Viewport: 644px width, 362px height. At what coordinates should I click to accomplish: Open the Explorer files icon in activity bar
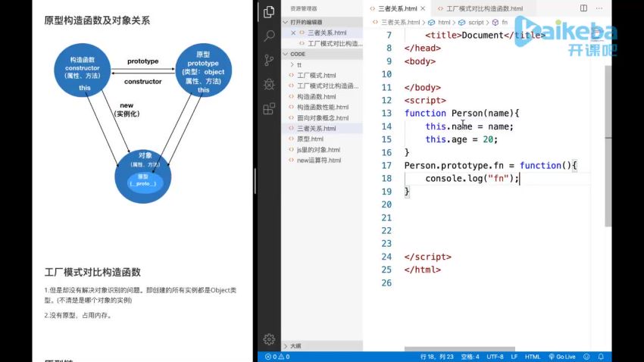point(269,11)
